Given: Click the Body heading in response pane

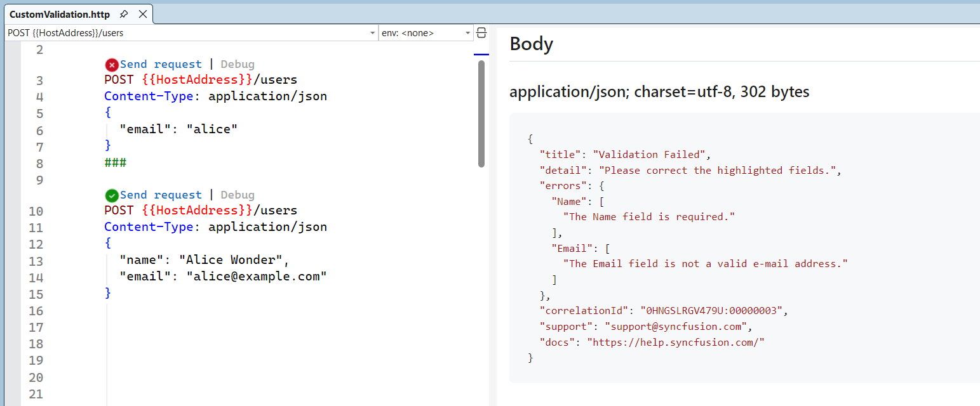Looking at the screenshot, I should coord(532,44).
